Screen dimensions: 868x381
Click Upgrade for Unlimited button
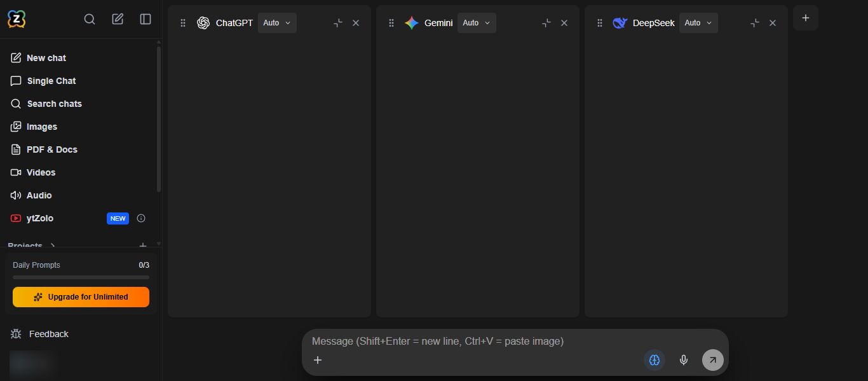(81, 297)
